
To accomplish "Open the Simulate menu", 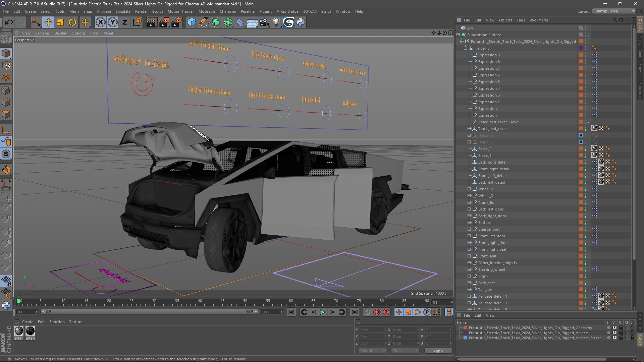I will click(123, 11).
